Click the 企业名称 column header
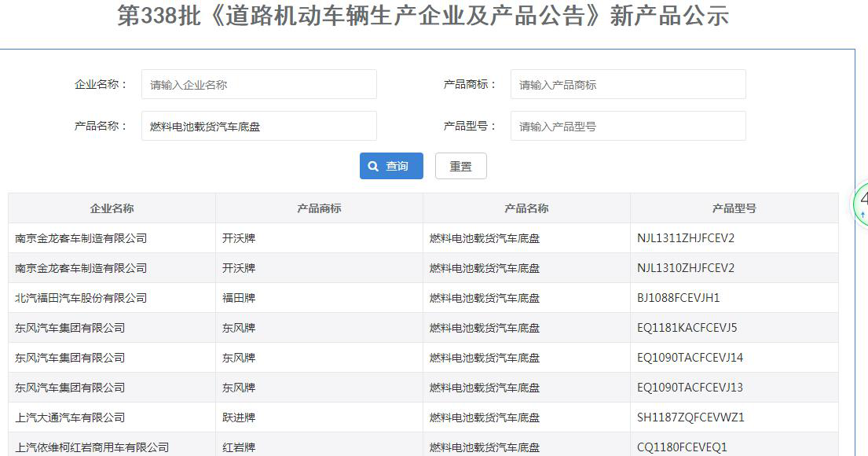The width and height of the screenshot is (868, 456). click(112, 208)
